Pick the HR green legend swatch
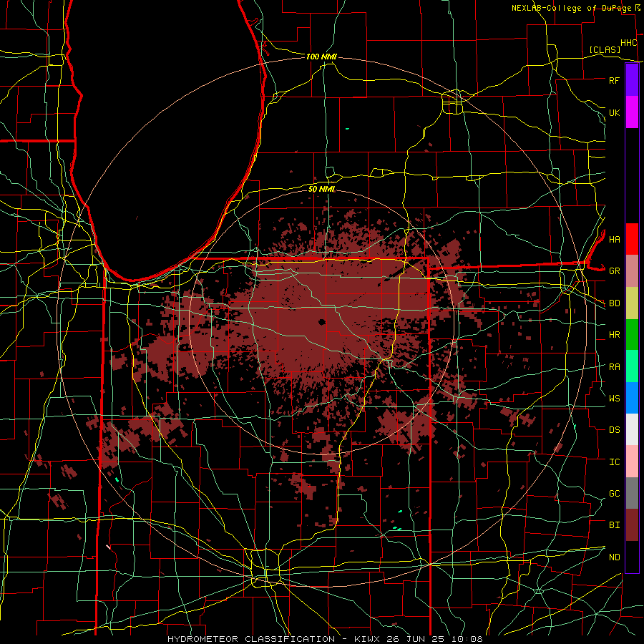644x644 pixels. 632,335
